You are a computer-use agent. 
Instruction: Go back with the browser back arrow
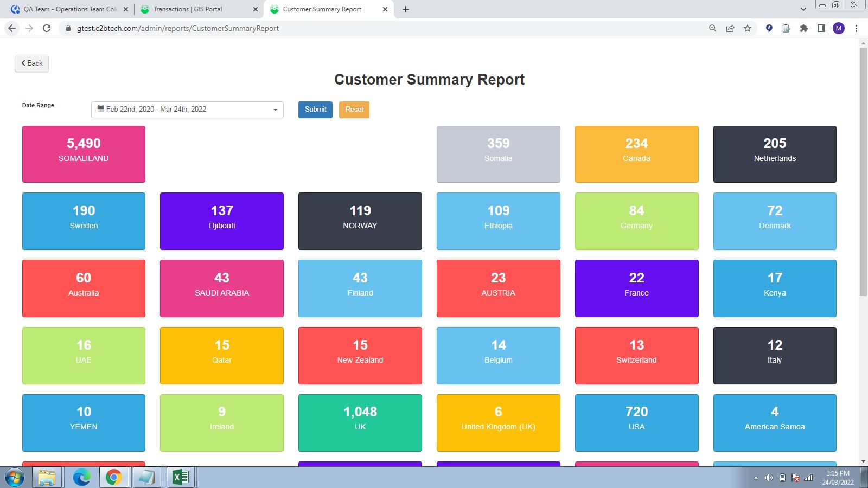coord(12,28)
